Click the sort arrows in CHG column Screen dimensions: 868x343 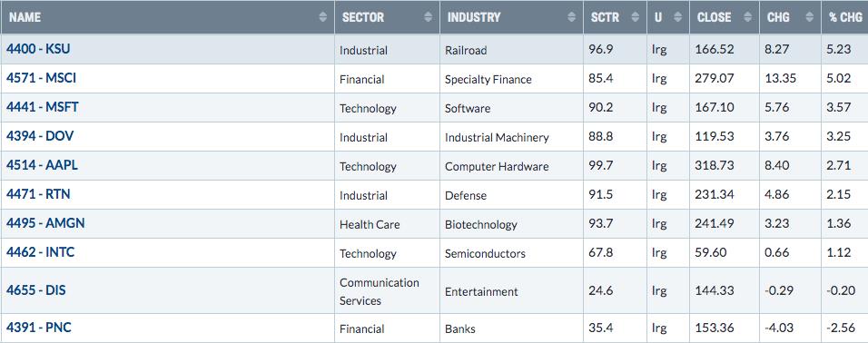tap(809, 18)
